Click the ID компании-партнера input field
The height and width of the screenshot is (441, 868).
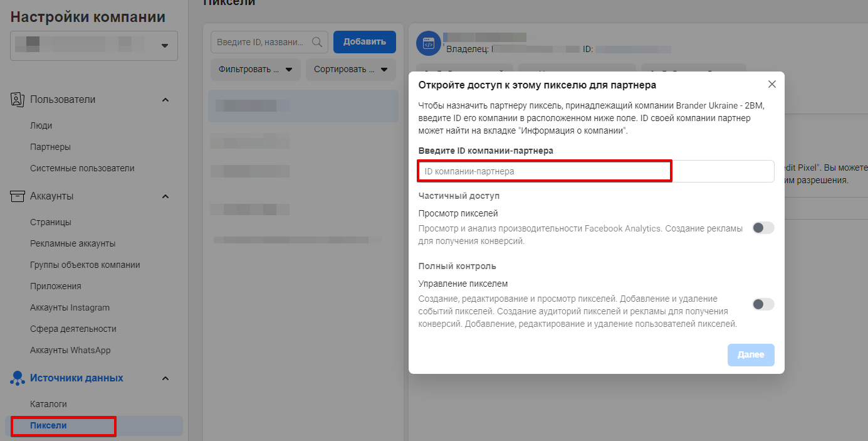point(595,171)
